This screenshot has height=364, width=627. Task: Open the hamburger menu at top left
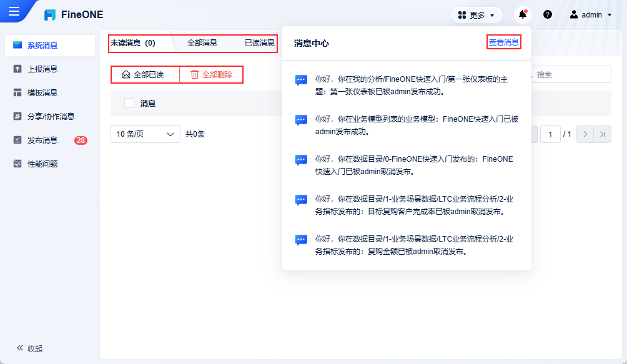coord(14,11)
